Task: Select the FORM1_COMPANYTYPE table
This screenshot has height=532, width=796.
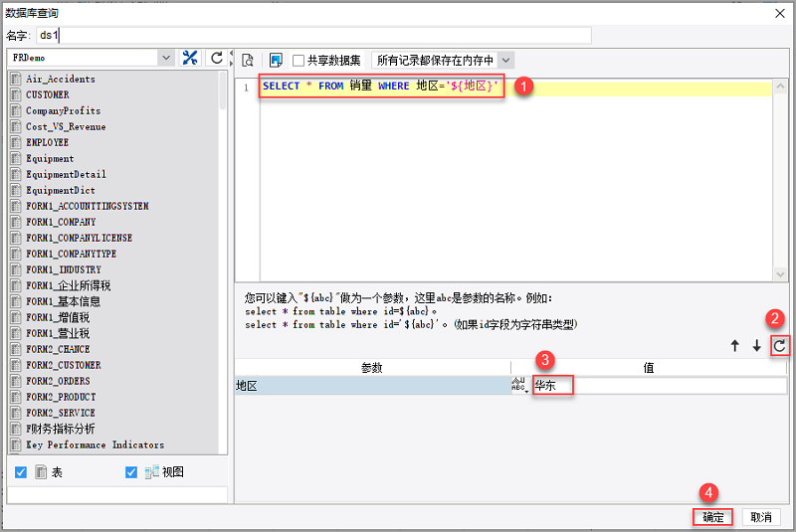Action: [71, 254]
